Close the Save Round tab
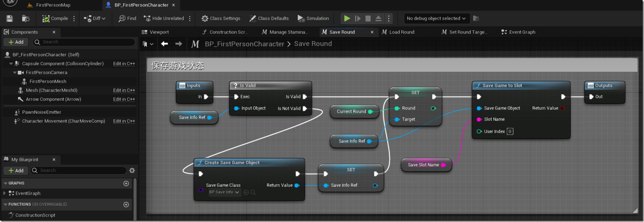Screen dimensions: 644x222 pyautogui.click(x=372, y=32)
